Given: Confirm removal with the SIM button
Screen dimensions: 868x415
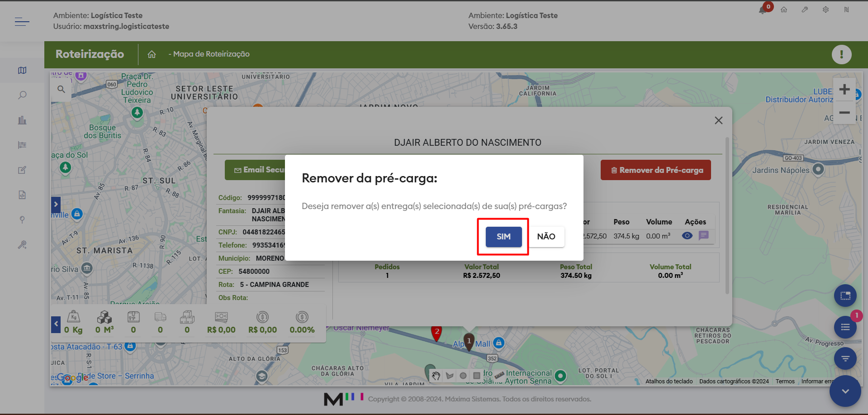Looking at the screenshot, I should pos(503,237).
